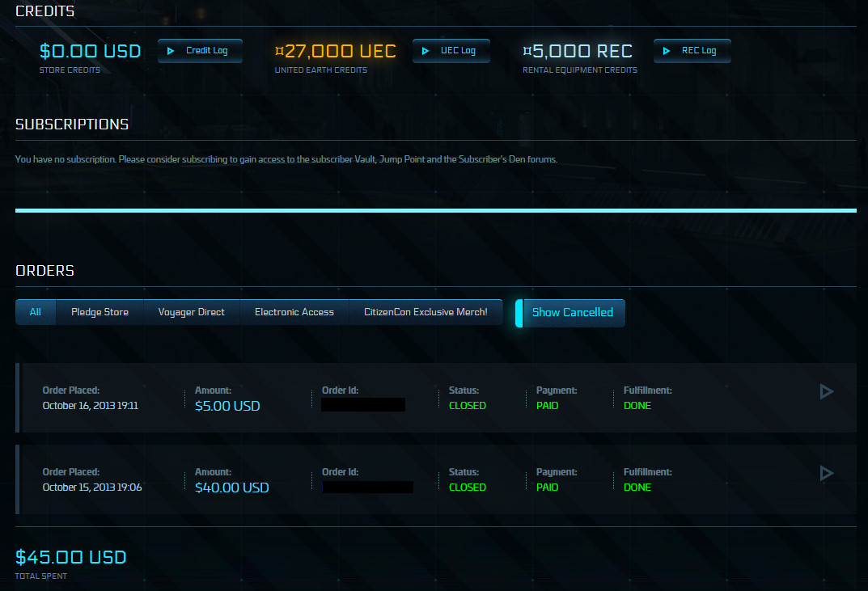Click the $45.00 USD total spent
Viewport: 868px width, 591px height.
click(x=71, y=557)
